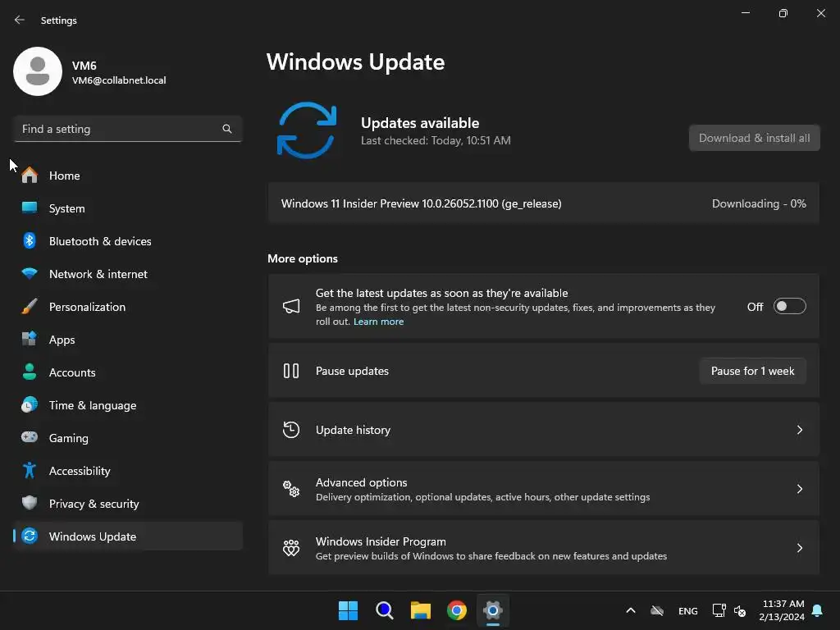This screenshot has height=630, width=840.
Task: Click the VM6 user avatar picture
Action: click(x=38, y=71)
